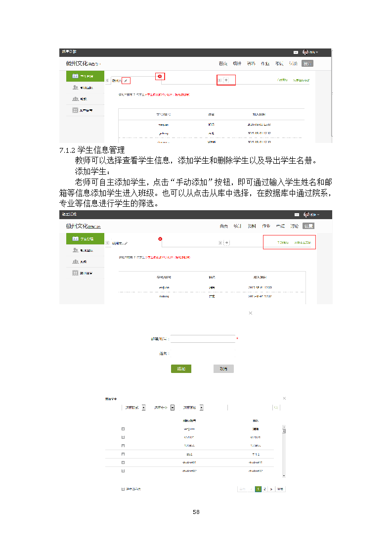Screen dimensions: 392x555
Task: Open 统计 tab in first screenshot
Action: click(237, 64)
